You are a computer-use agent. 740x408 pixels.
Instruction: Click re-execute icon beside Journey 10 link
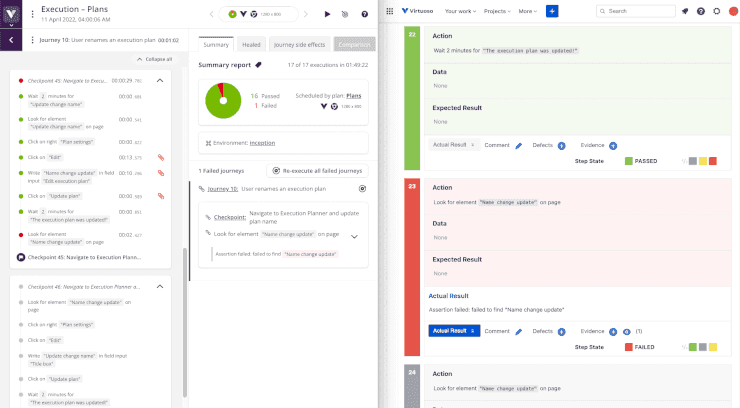tap(362, 188)
